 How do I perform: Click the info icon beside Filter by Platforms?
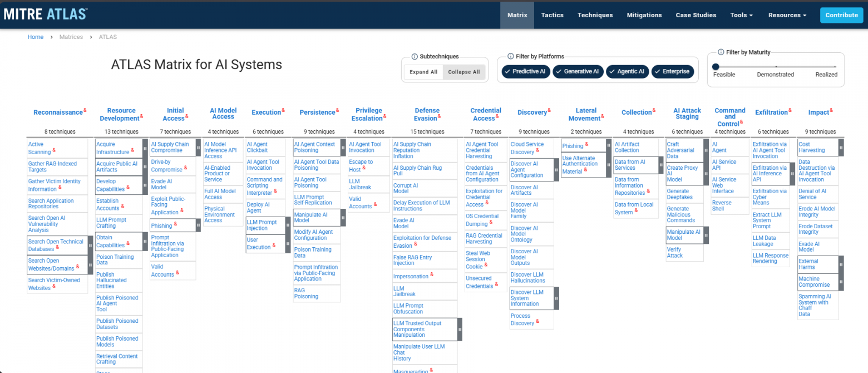(511, 56)
